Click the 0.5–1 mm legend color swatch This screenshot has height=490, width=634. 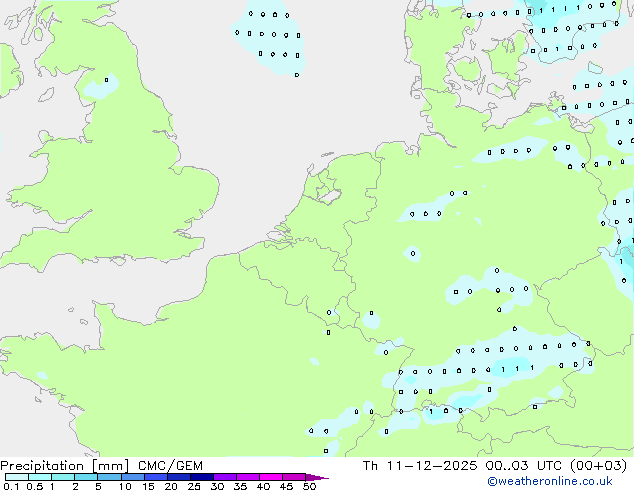point(40,477)
